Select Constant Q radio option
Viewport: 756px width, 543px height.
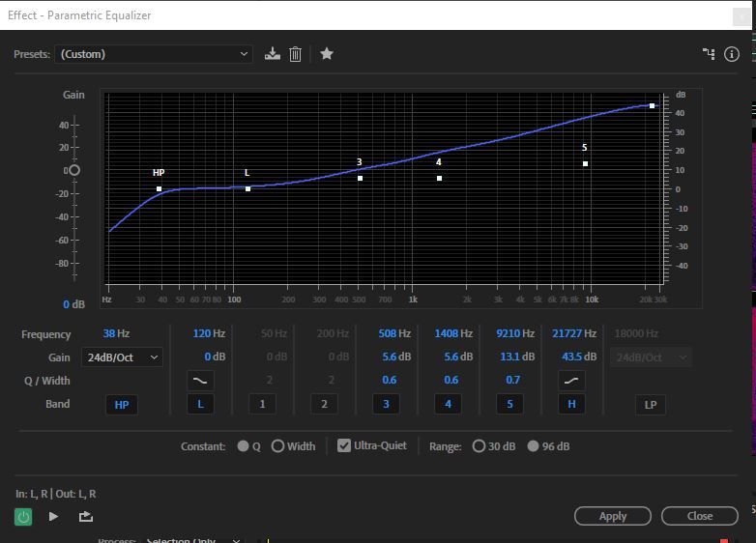pos(243,446)
